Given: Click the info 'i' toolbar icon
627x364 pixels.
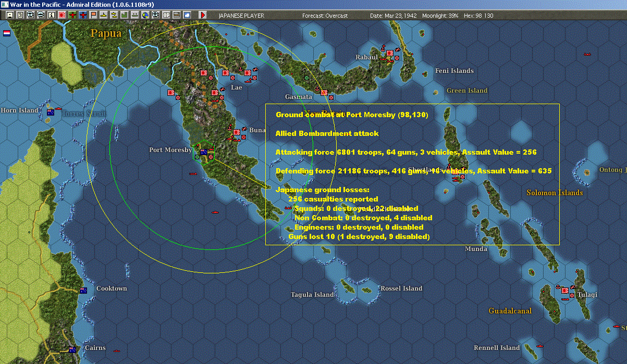Looking at the screenshot, I should [51, 15].
